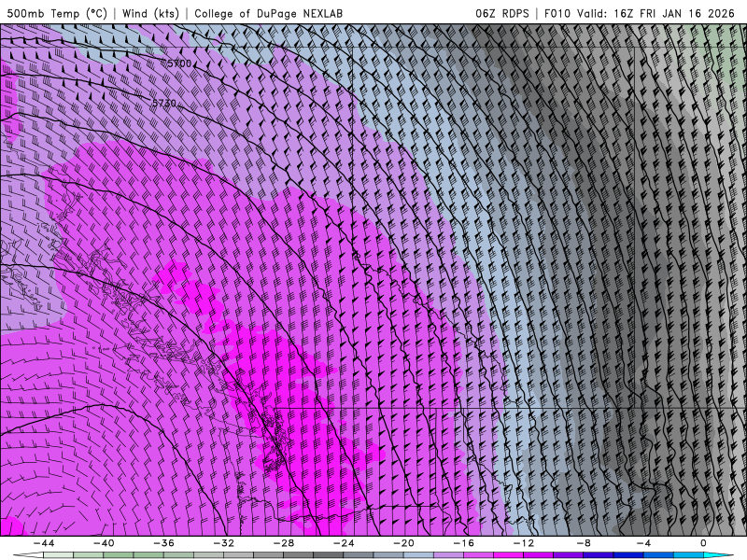Click the -16 colorbar label
The width and height of the screenshot is (747, 560).
(464, 543)
